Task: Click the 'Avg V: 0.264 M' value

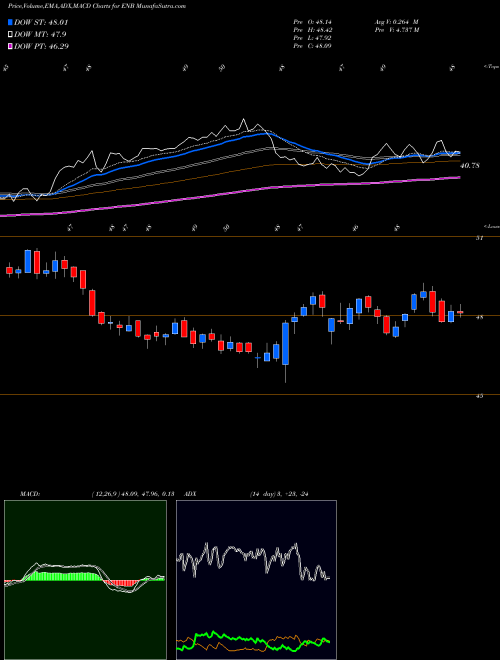Action: pyautogui.click(x=396, y=22)
